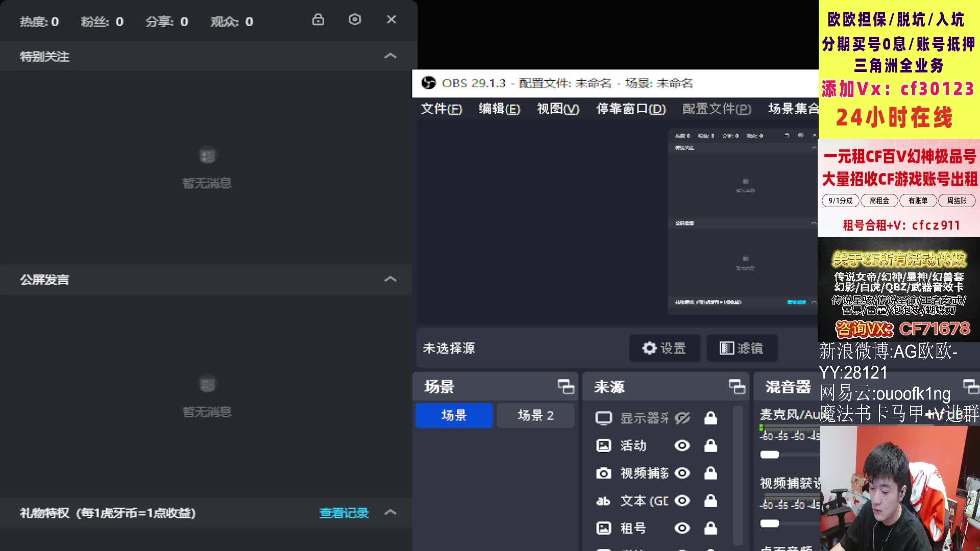Unlock the 显示器 source via its lock icon
The height and width of the screenshot is (551, 980).
(710, 418)
